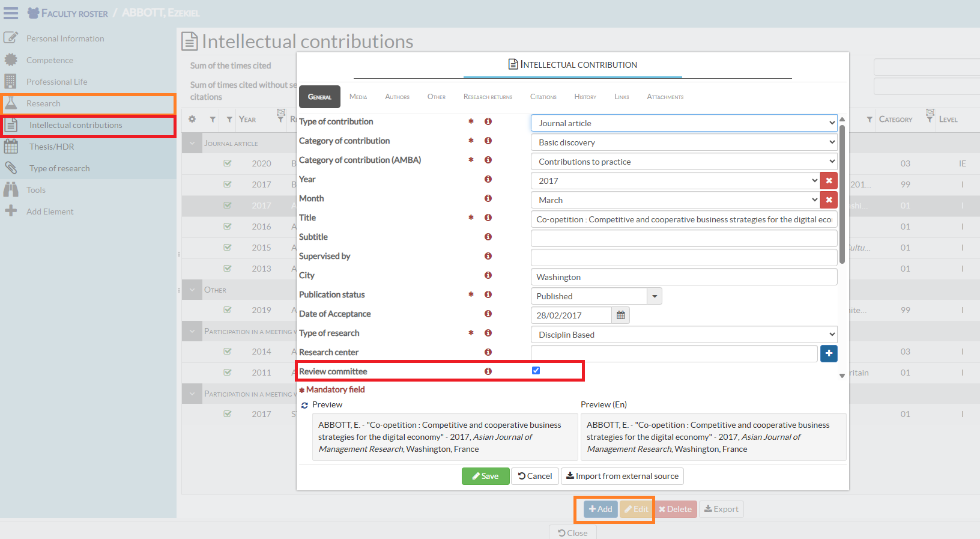Clear the Month field with red X
The width and height of the screenshot is (980, 539).
pos(829,200)
